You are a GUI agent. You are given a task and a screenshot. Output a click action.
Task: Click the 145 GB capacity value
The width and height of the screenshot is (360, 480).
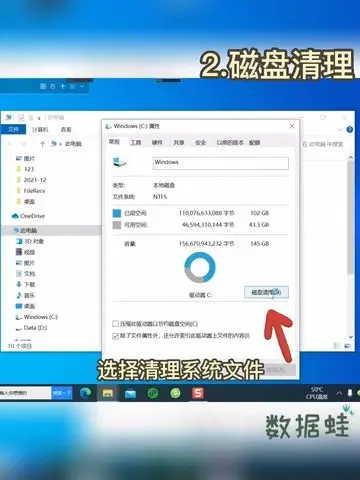(260, 244)
